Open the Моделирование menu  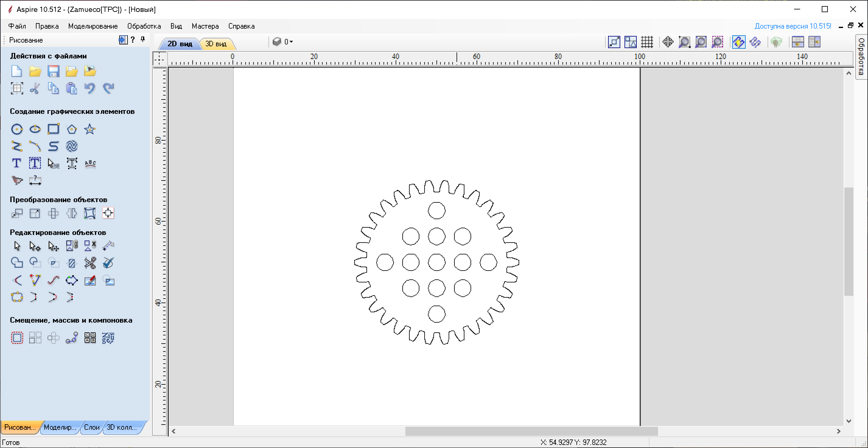coord(93,26)
